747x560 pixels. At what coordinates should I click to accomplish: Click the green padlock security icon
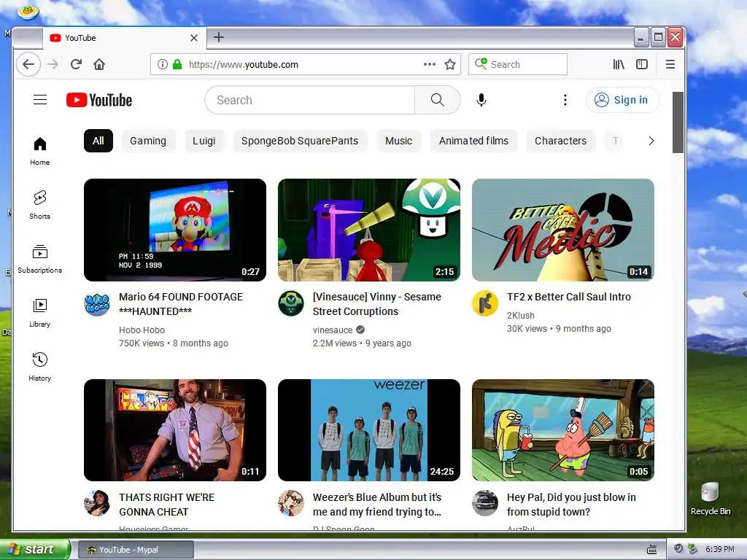tap(177, 64)
